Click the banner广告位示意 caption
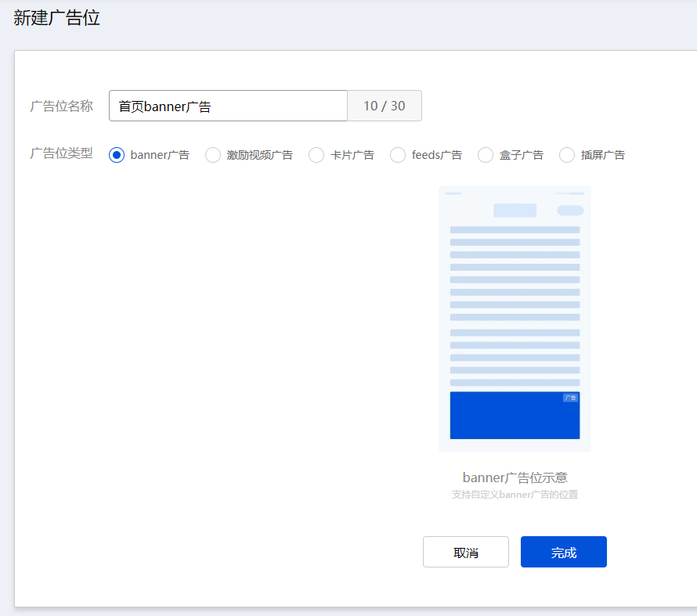This screenshot has height=616, width=697. [x=515, y=477]
